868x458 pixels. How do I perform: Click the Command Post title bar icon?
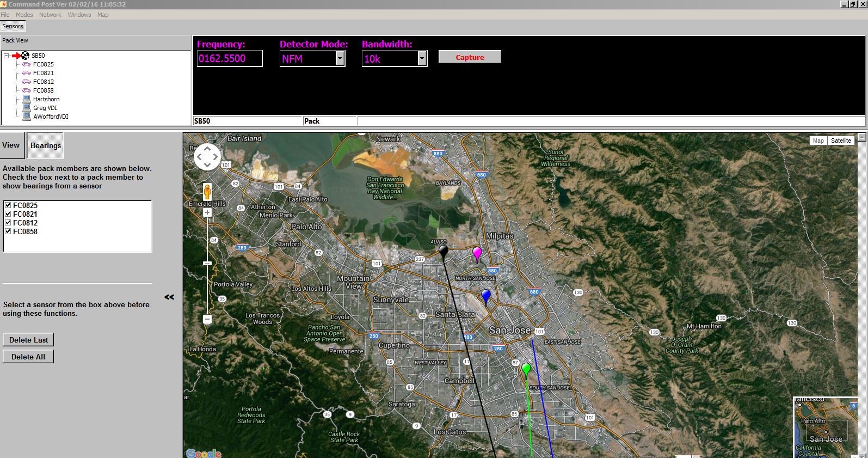click(x=4, y=4)
